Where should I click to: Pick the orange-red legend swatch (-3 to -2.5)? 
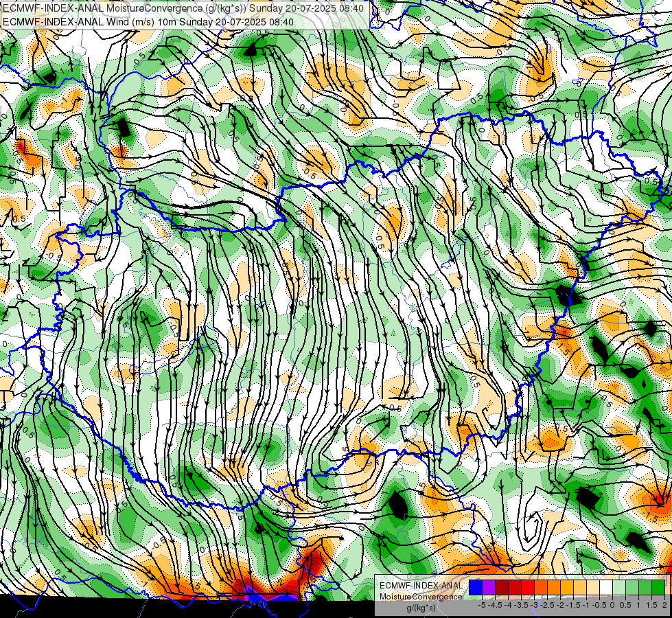tap(541, 588)
